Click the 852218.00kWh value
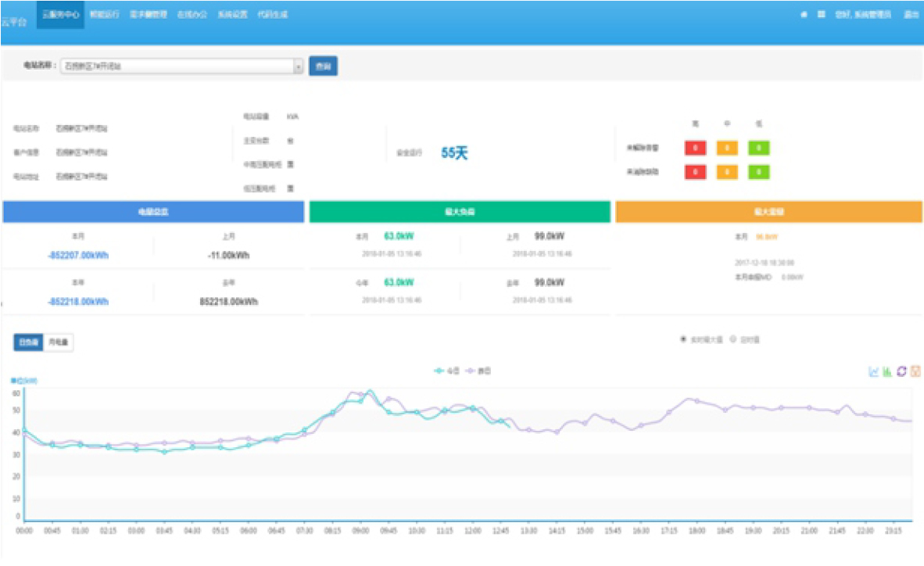The image size is (924, 566). 228,301
